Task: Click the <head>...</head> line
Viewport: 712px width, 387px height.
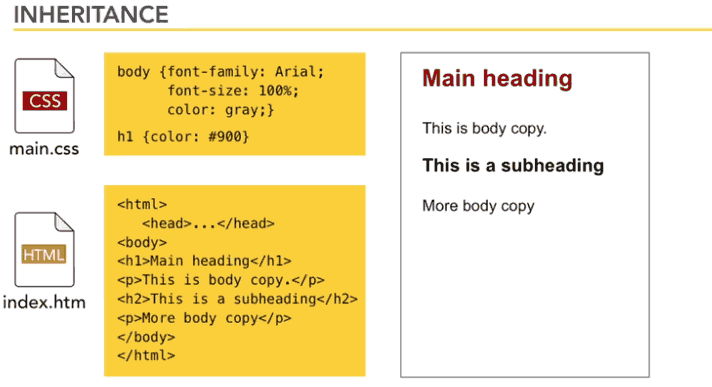Action: click(208, 223)
